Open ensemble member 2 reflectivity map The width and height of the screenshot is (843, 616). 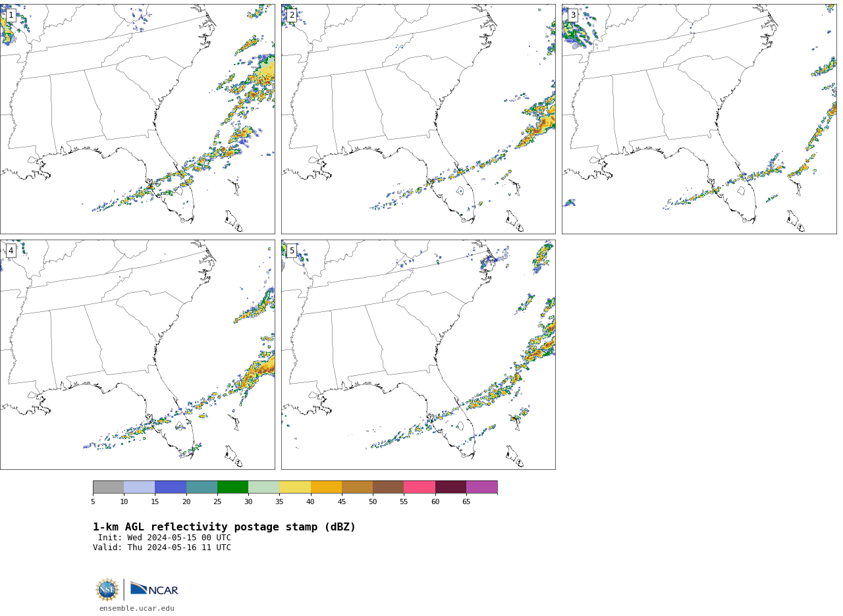coord(418,119)
